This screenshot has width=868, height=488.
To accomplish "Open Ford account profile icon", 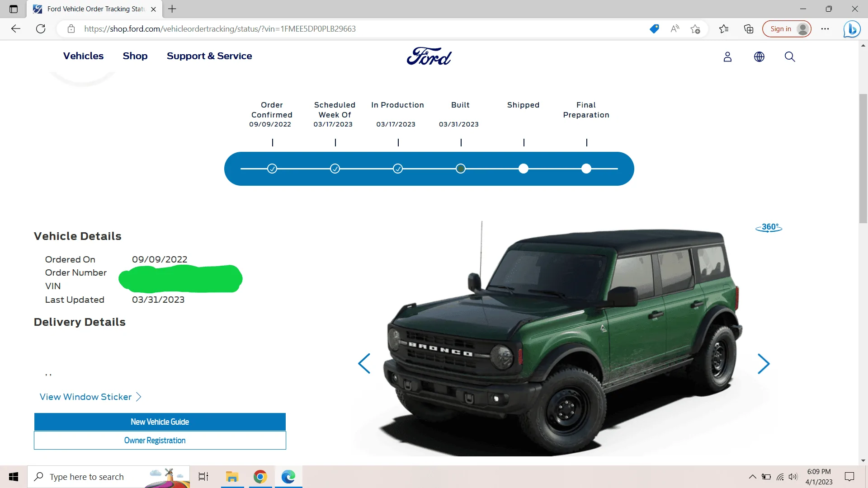I will pyautogui.click(x=727, y=56).
